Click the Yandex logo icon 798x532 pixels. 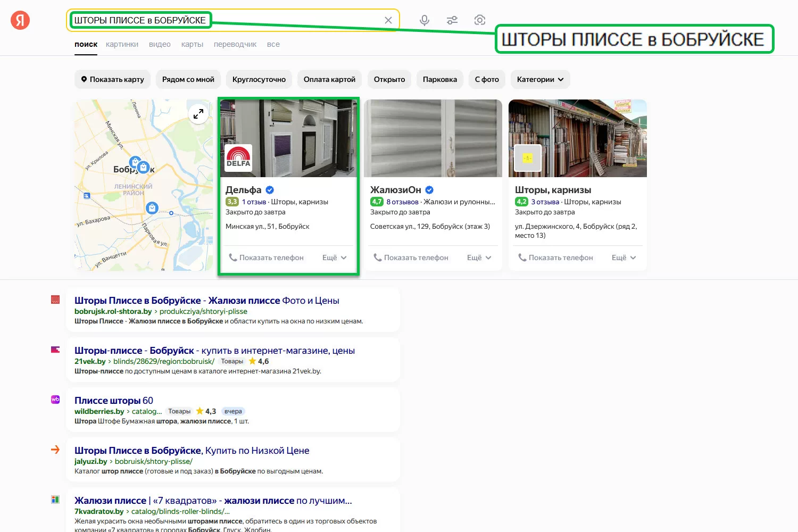(x=20, y=21)
